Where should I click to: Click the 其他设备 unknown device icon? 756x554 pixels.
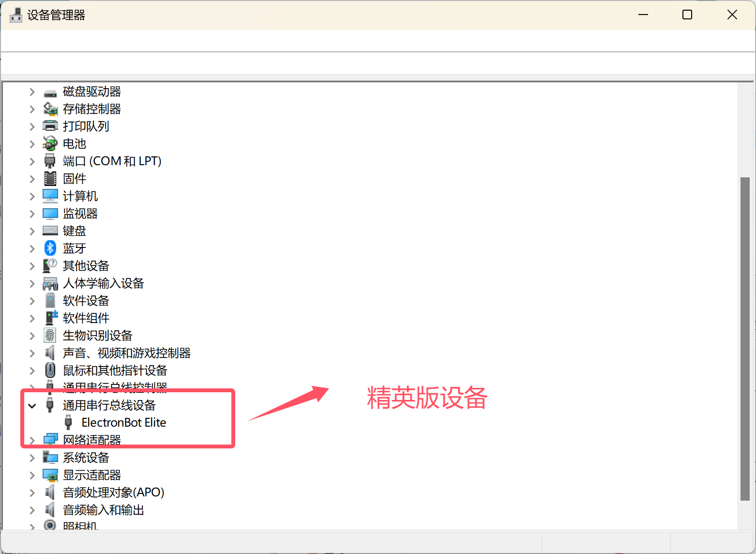[50, 266]
